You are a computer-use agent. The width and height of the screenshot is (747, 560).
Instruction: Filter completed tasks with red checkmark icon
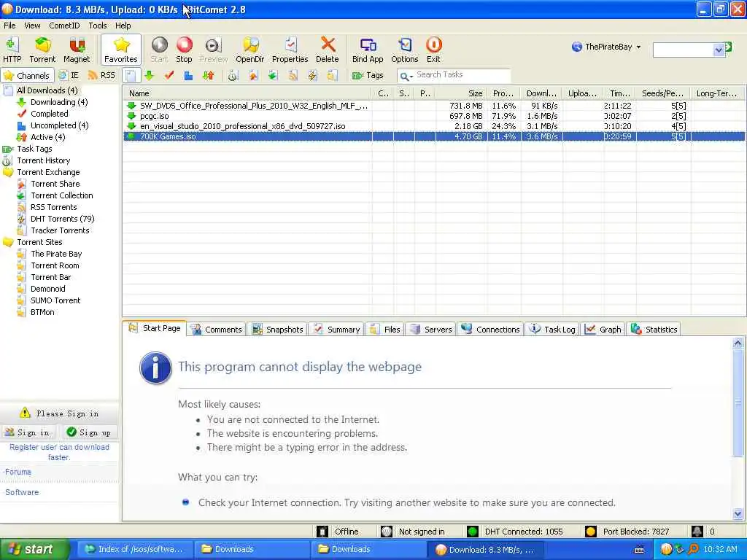tap(169, 75)
